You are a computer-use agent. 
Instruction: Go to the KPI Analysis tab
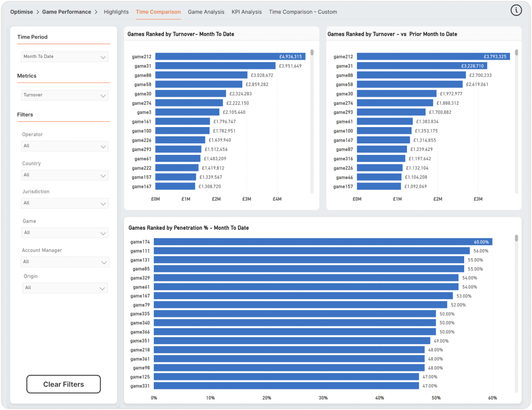pos(247,12)
